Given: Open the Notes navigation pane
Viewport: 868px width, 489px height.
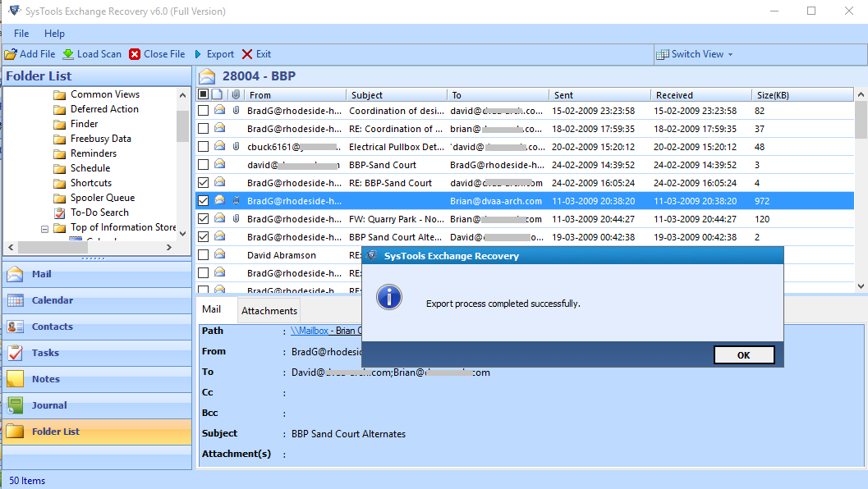Looking at the screenshot, I should coord(98,379).
